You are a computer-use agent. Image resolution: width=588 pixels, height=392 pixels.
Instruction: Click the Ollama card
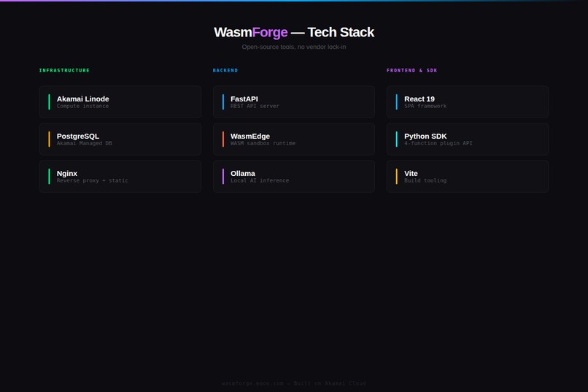coord(293,177)
